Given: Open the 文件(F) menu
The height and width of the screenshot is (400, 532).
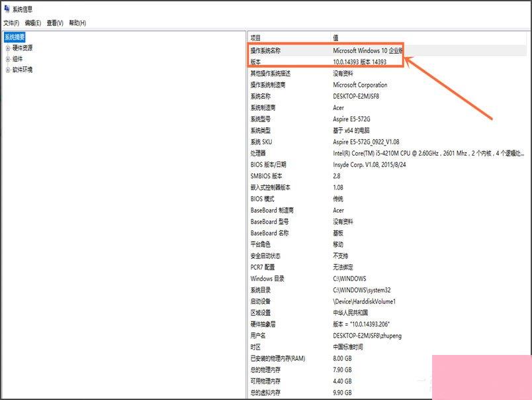Looking at the screenshot, I should click(x=11, y=23).
